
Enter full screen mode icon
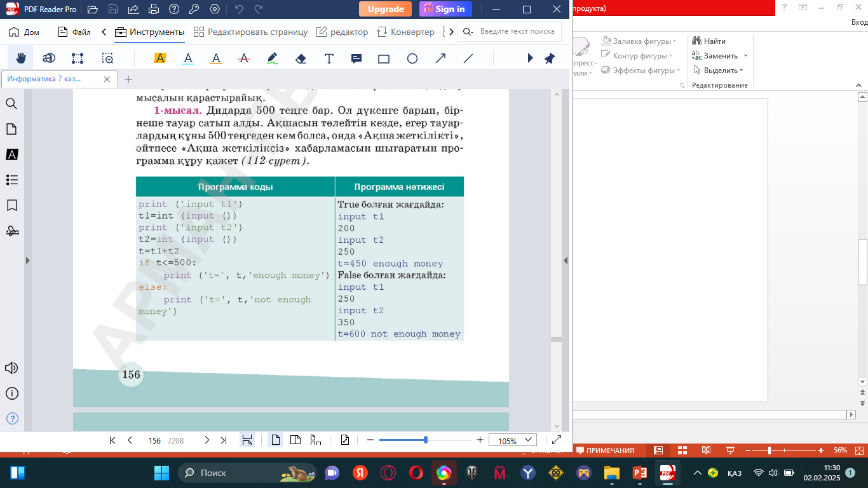557,440
